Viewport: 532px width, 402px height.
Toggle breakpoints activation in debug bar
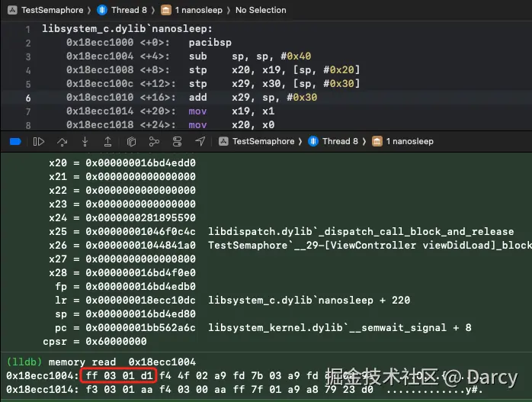point(15,142)
